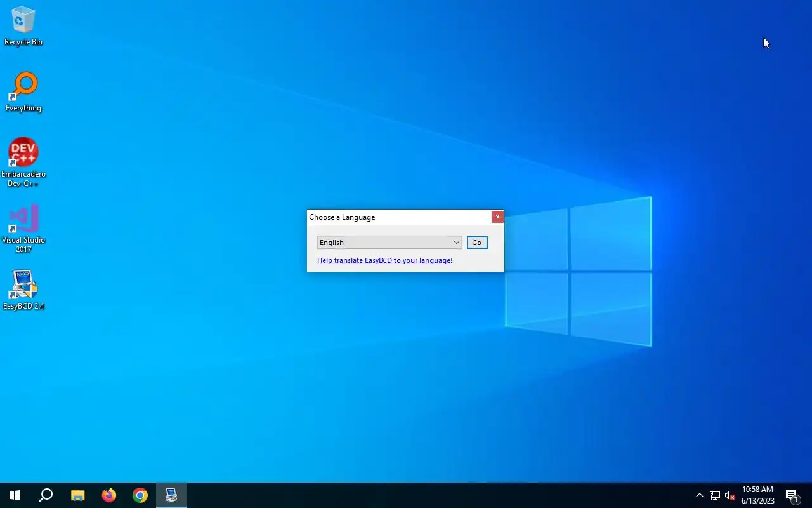Launch Google Chrome from the taskbar

pos(140,495)
